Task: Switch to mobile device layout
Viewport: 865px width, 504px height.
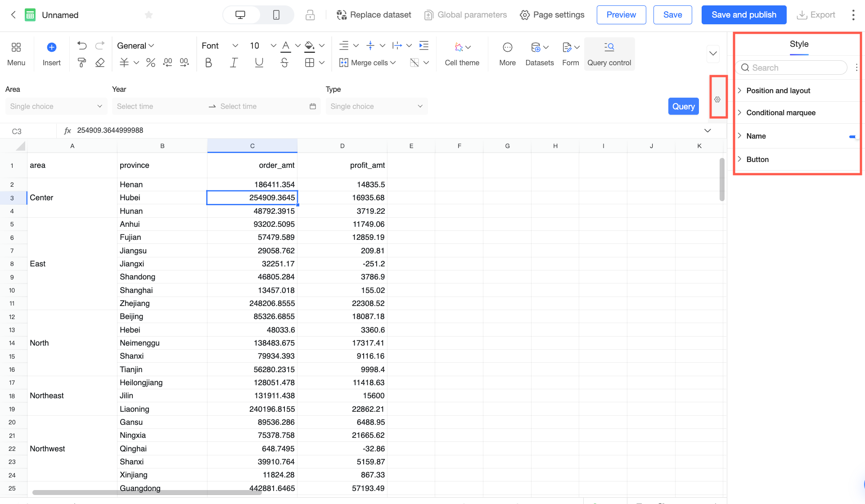Action: pos(276,15)
